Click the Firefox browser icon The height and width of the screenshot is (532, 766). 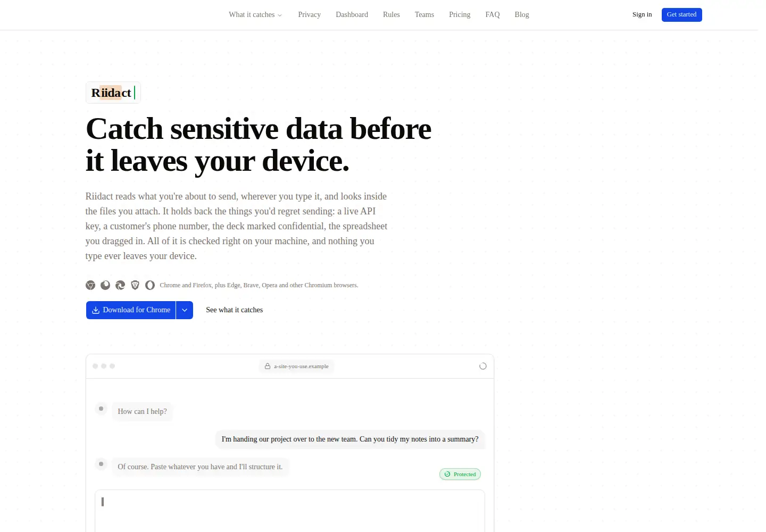coord(105,285)
